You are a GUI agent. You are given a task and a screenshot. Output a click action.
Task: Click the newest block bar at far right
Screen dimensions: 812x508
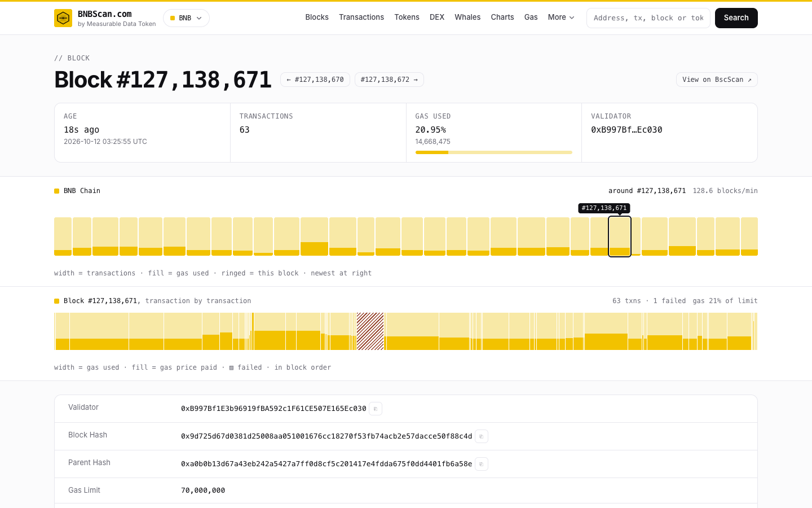749,237
